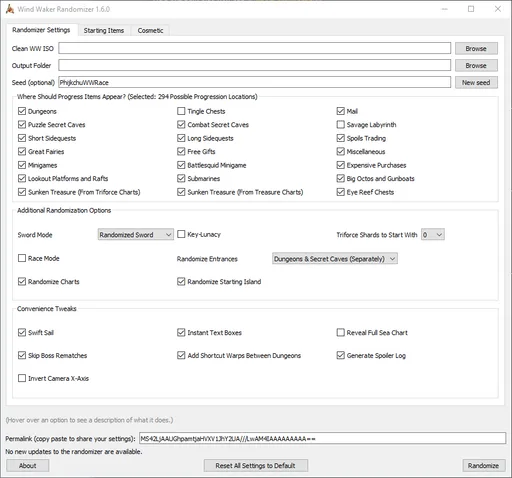Screen dimensions: 512x478
Task: Open the Randomize Entrances dropdown
Action: pyautogui.click(x=335, y=259)
